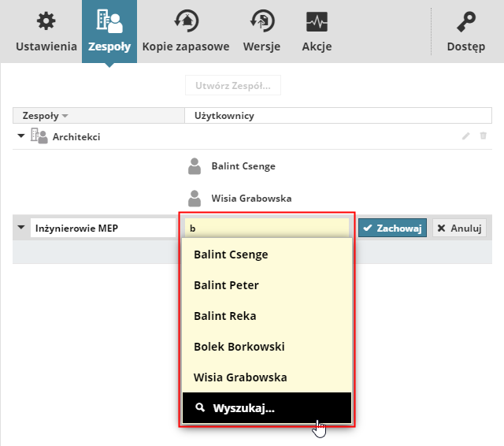504x446 pixels.
Task: Click the Anuluj cancel button
Action: (x=458, y=228)
